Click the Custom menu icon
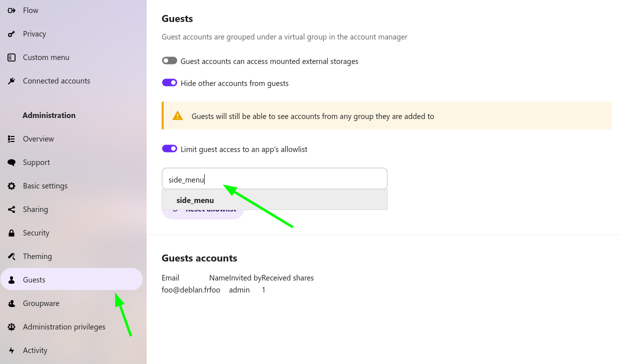621x364 pixels. coord(12,57)
